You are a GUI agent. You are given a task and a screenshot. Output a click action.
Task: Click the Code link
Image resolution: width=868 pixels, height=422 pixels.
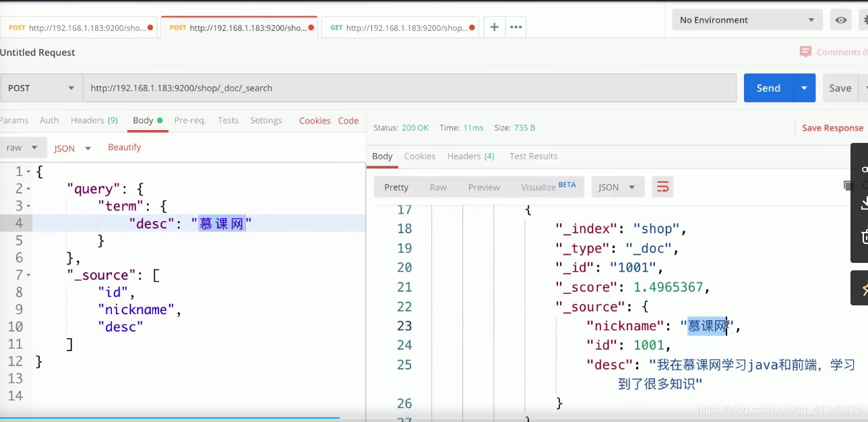click(348, 120)
